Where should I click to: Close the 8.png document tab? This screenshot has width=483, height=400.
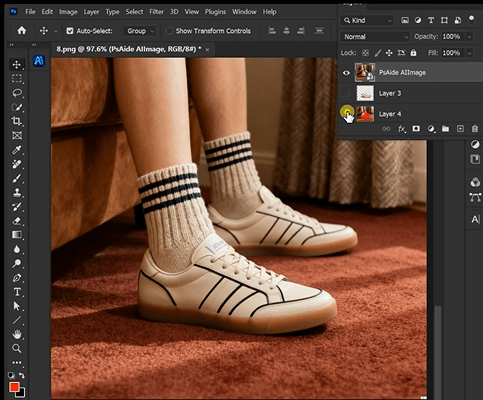[x=207, y=50]
